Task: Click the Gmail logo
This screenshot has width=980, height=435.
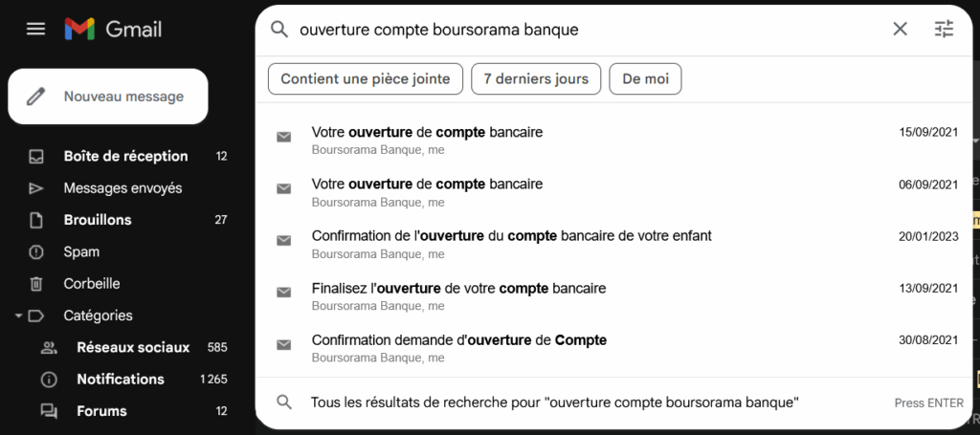Action: tap(113, 29)
